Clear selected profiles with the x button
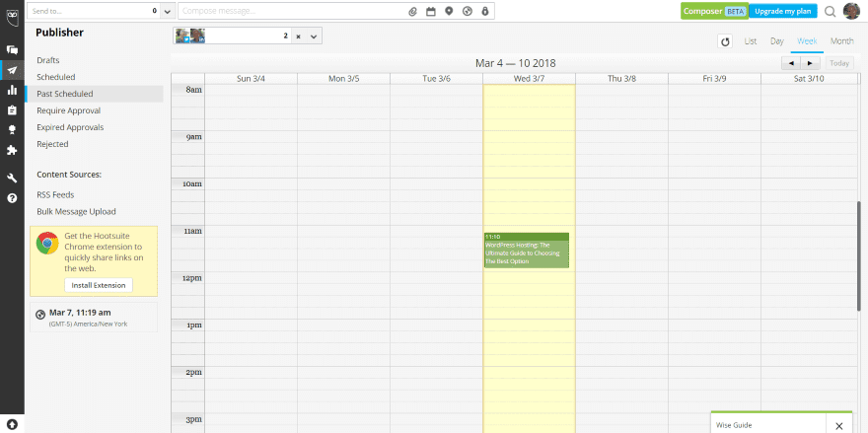Image resolution: width=868 pixels, height=433 pixels. [298, 36]
